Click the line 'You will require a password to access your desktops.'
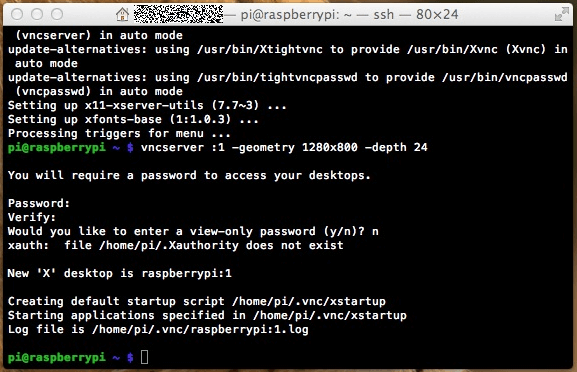The image size is (577, 372). (x=189, y=176)
